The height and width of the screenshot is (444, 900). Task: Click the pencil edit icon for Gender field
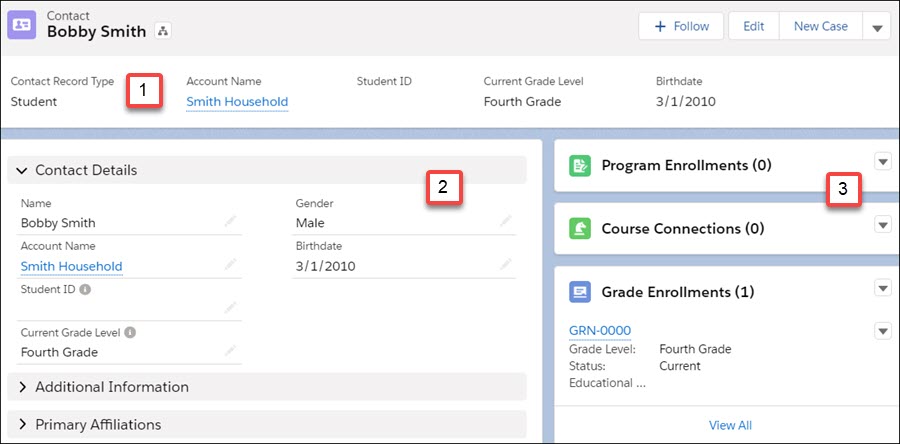[506, 222]
